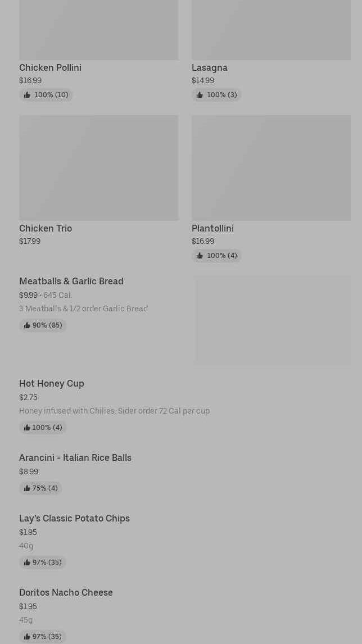The width and height of the screenshot is (362, 644).
Task: Select the Hot Honey Cup title
Action: (52, 383)
